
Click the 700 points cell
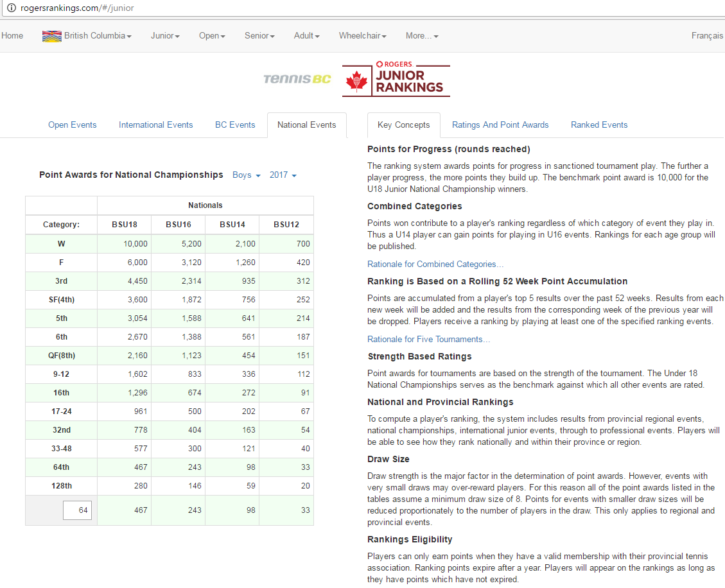pos(286,244)
